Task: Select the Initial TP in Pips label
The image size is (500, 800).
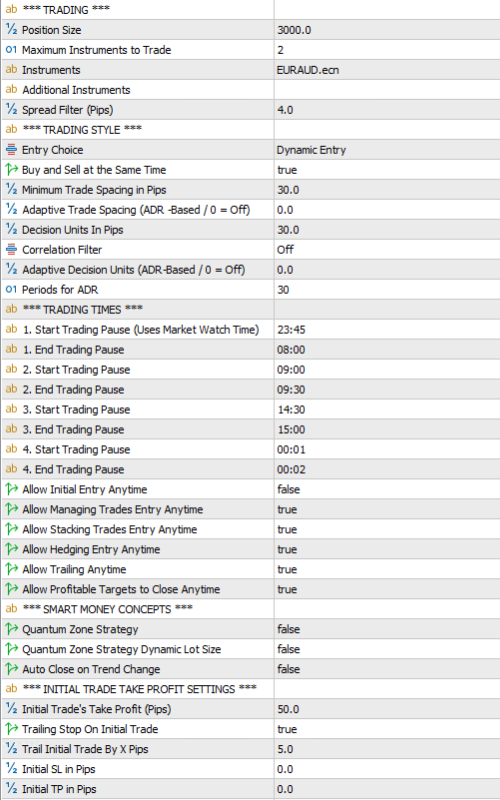Action: (x=59, y=789)
